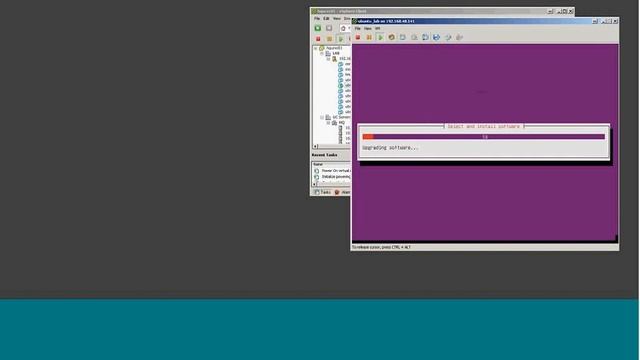
Task: Open View menu in the ubuntu console window
Action: (368, 29)
